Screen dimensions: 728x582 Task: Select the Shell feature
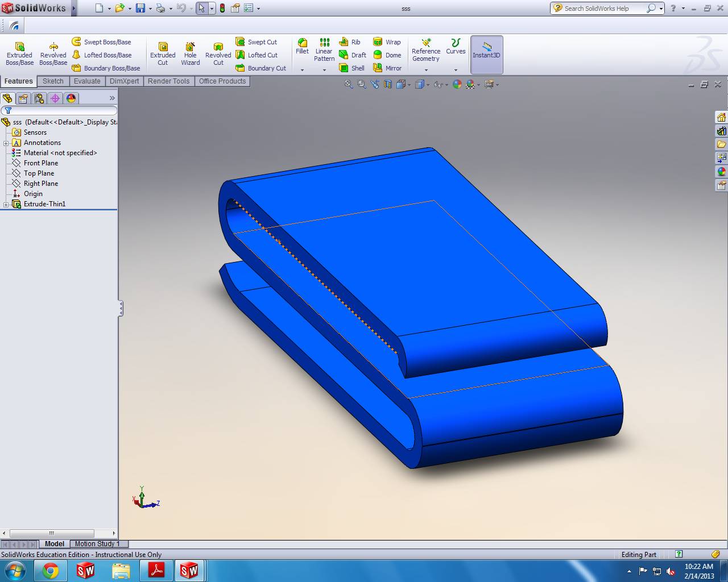351,68
